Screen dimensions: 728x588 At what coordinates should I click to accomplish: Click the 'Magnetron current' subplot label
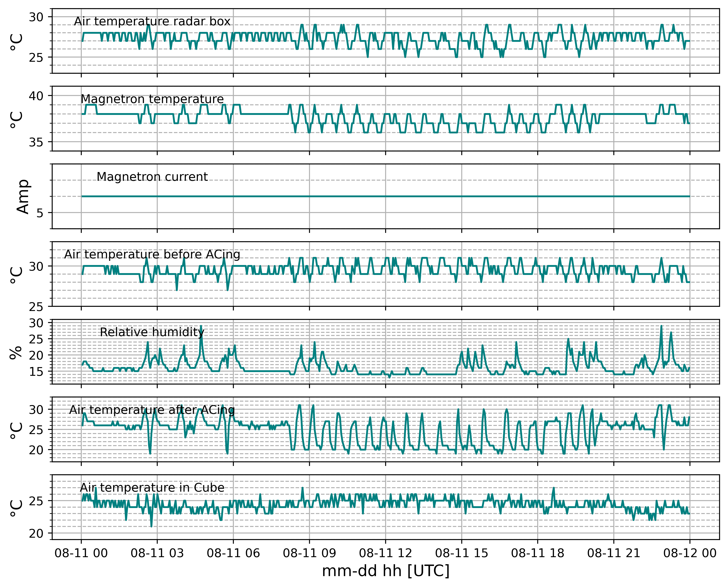click(x=152, y=177)
